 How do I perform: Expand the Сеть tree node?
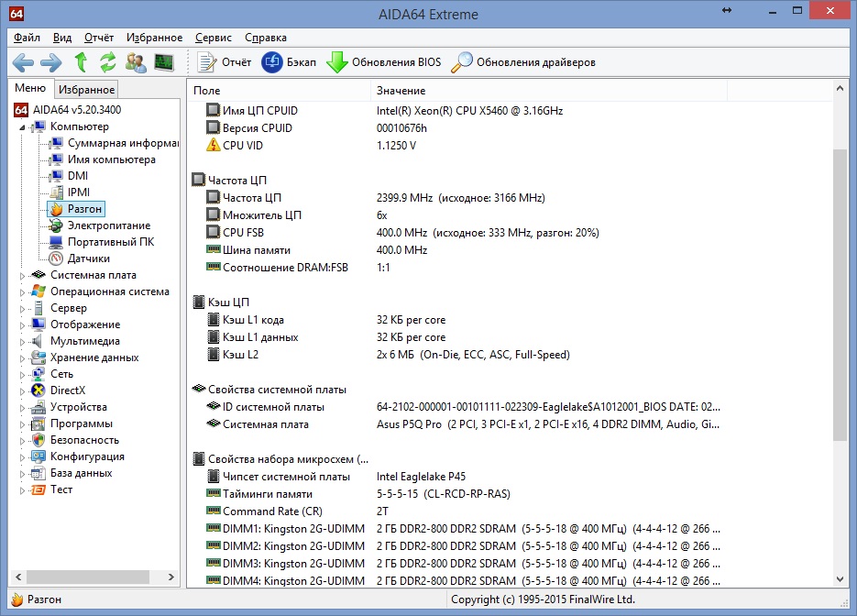(x=22, y=375)
